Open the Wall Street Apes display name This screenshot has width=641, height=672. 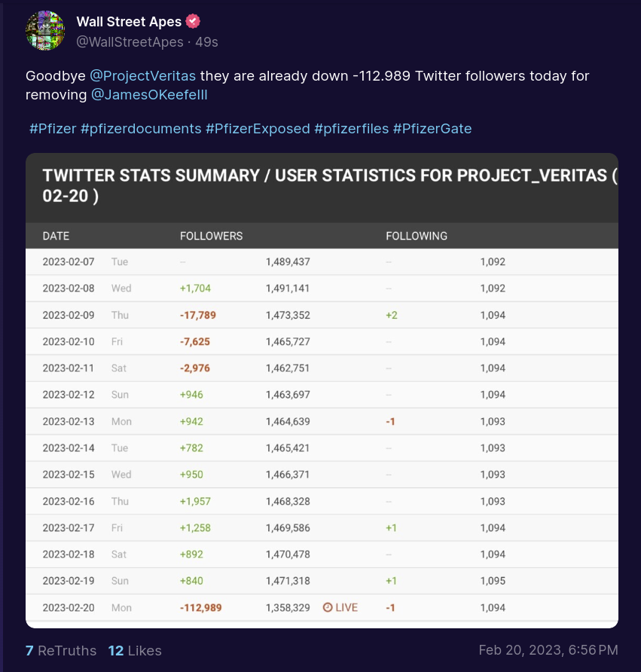pyautogui.click(x=129, y=21)
